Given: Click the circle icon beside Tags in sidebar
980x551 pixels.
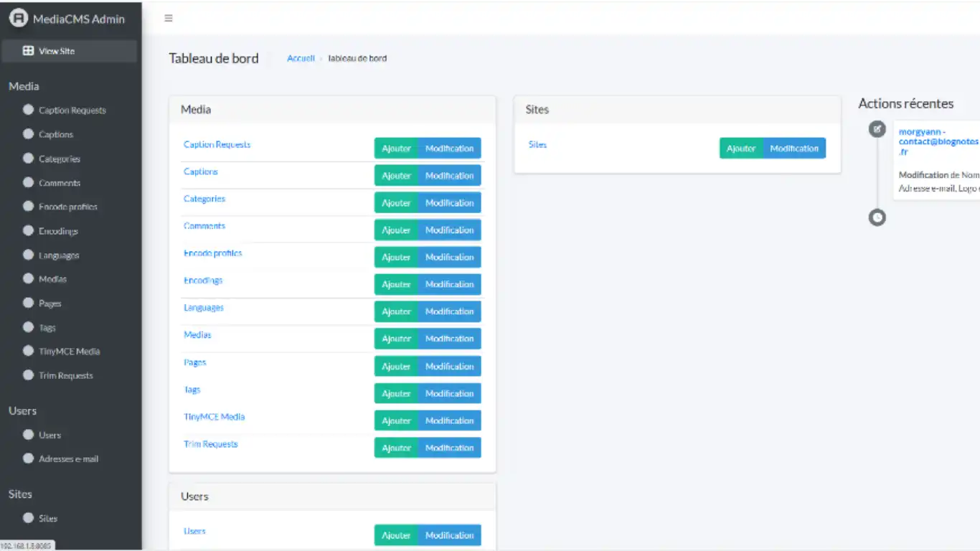Looking at the screenshot, I should point(29,327).
